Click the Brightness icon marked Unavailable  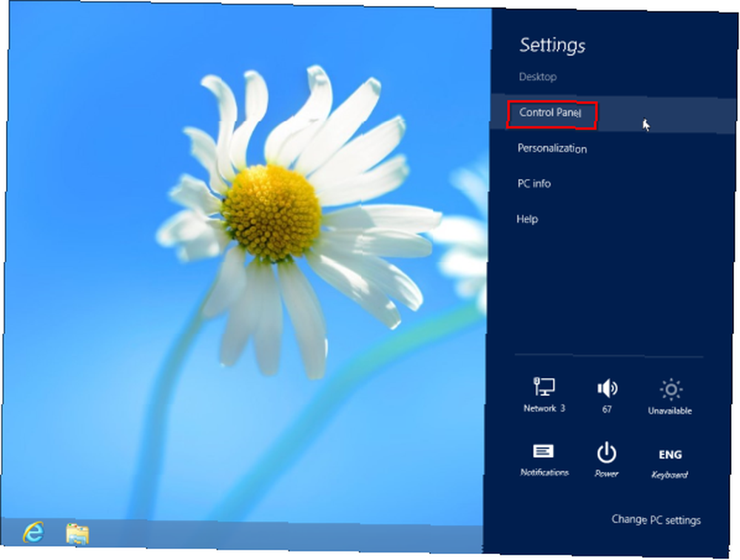670,397
